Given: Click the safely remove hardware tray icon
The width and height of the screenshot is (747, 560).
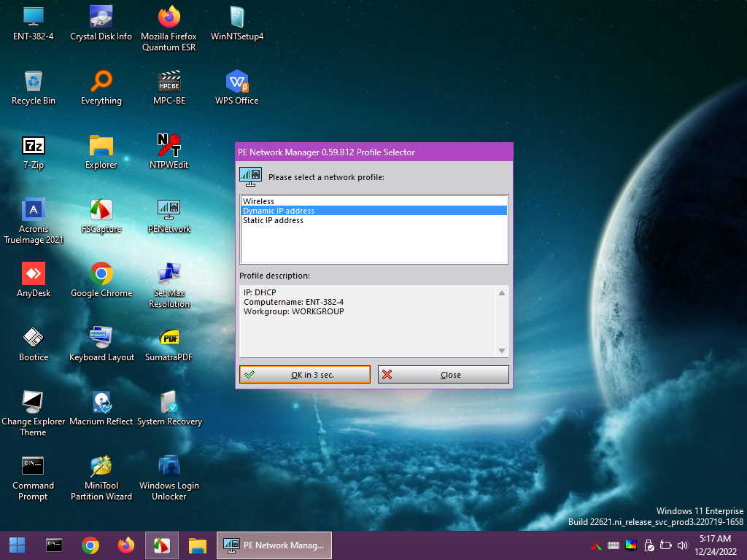Looking at the screenshot, I should click(x=649, y=545).
